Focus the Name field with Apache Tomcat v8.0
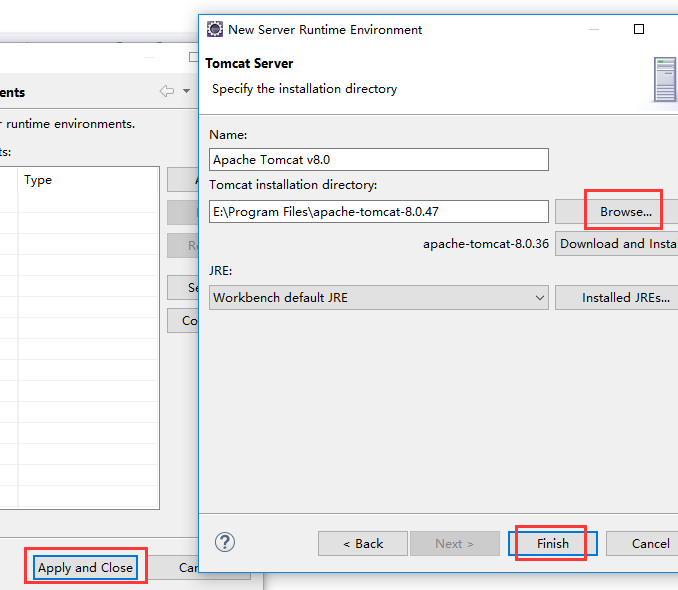Viewport: 678px width, 590px height. pos(379,160)
